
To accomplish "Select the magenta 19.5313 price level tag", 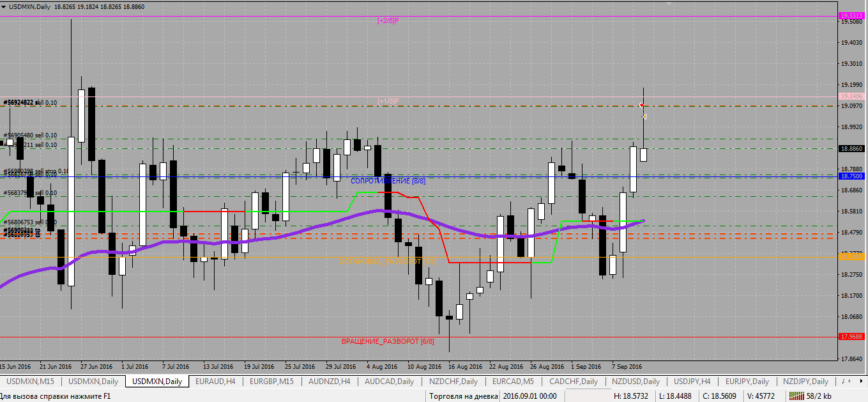I will pos(851,16).
